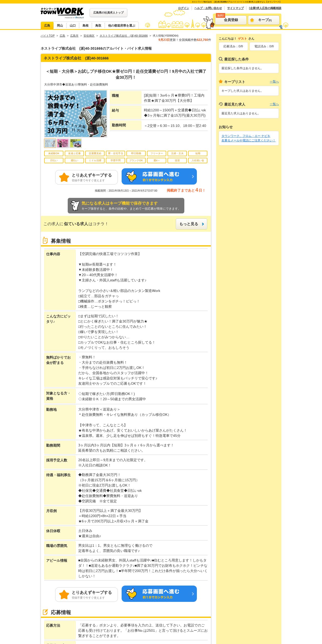Click the ブランクOK tag

(136, 160)
